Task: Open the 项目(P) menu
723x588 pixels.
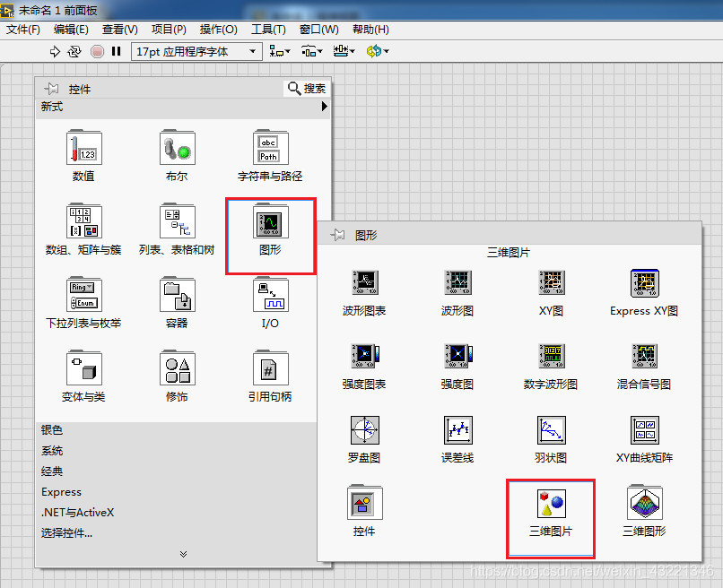Action: click(169, 30)
